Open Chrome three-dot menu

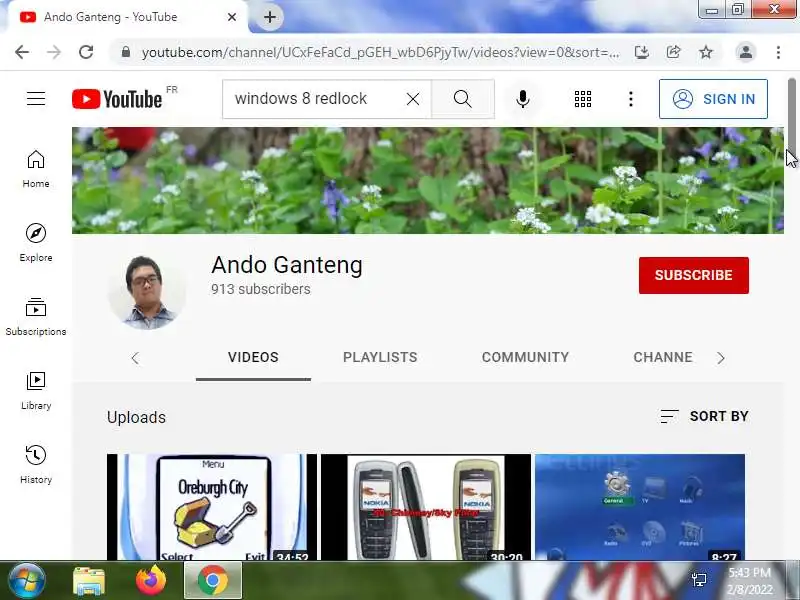tap(778, 52)
